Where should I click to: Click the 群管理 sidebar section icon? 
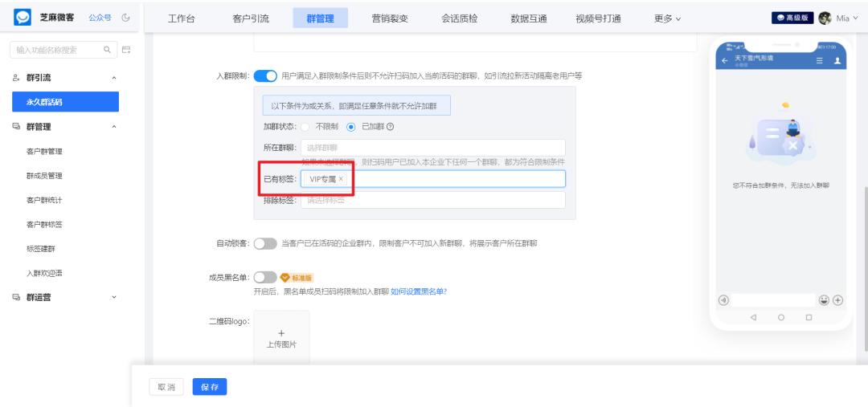pos(16,127)
